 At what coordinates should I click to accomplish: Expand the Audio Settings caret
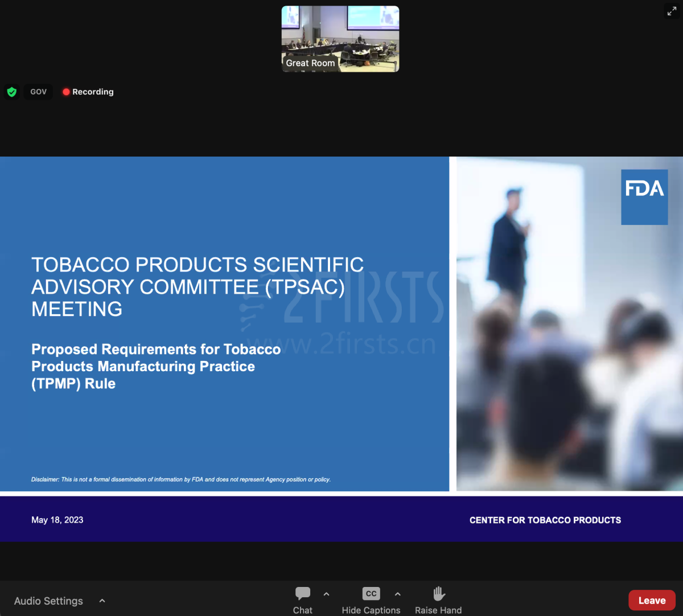[x=102, y=601]
